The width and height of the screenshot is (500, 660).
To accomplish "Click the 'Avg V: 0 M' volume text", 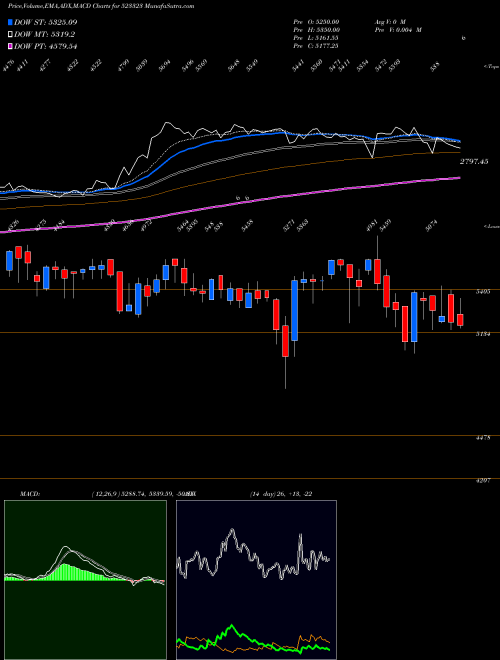I will [x=390, y=21].
